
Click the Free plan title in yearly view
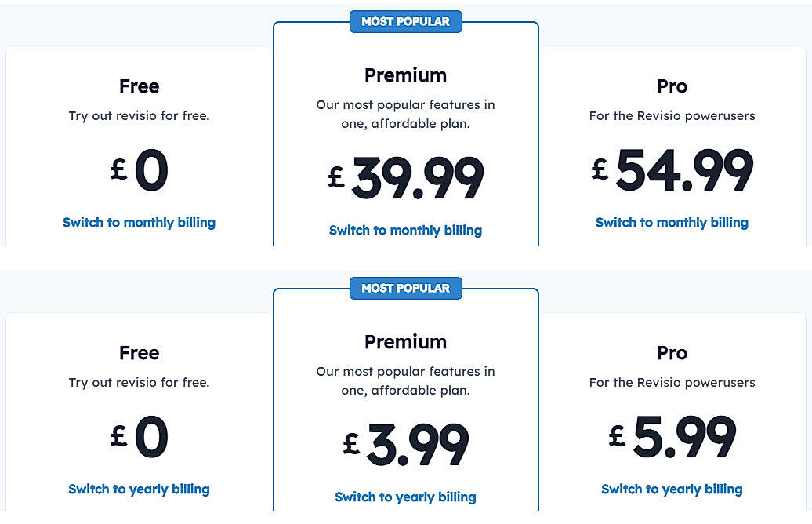click(139, 86)
